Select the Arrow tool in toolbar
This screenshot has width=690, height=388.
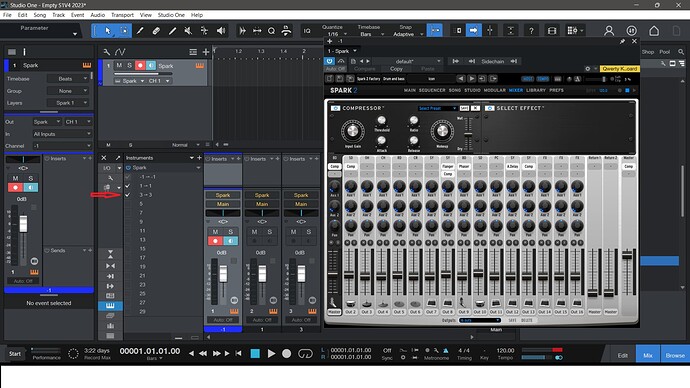point(108,31)
